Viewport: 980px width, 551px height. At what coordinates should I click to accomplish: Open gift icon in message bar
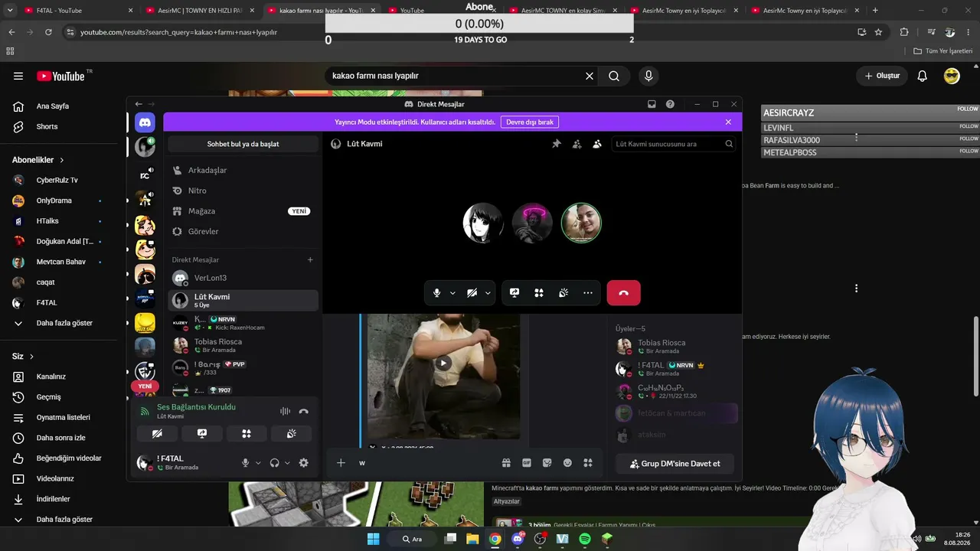[x=506, y=463]
